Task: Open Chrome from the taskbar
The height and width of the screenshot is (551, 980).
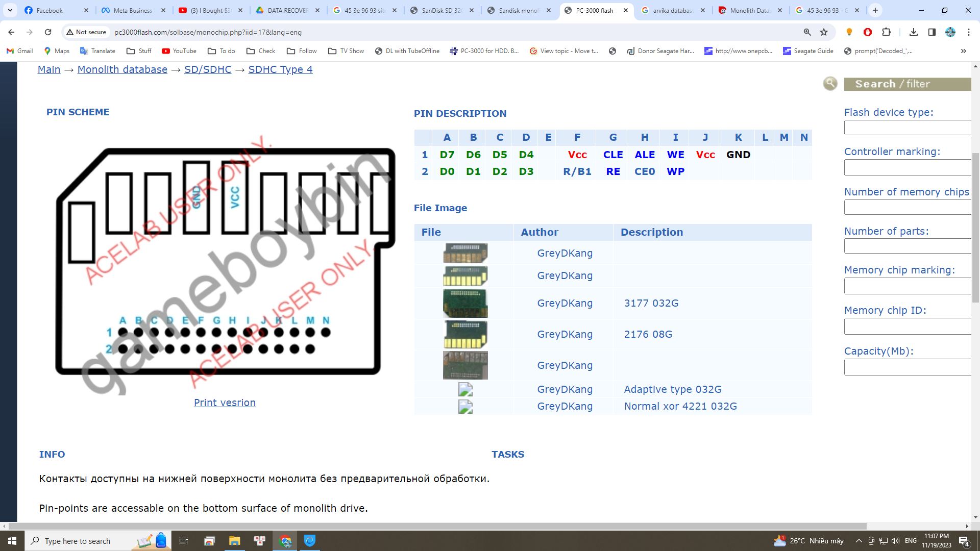Action: pyautogui.click(x=285, y=541)
